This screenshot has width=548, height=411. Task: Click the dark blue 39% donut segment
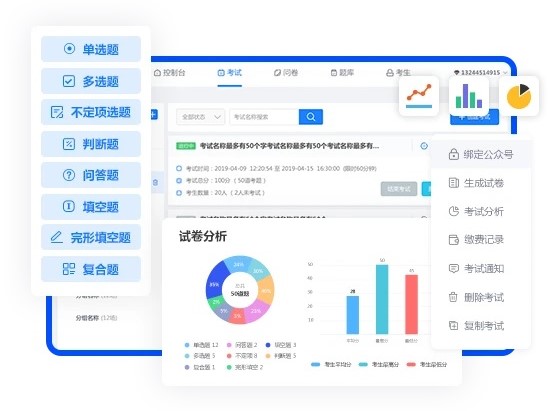215,281
